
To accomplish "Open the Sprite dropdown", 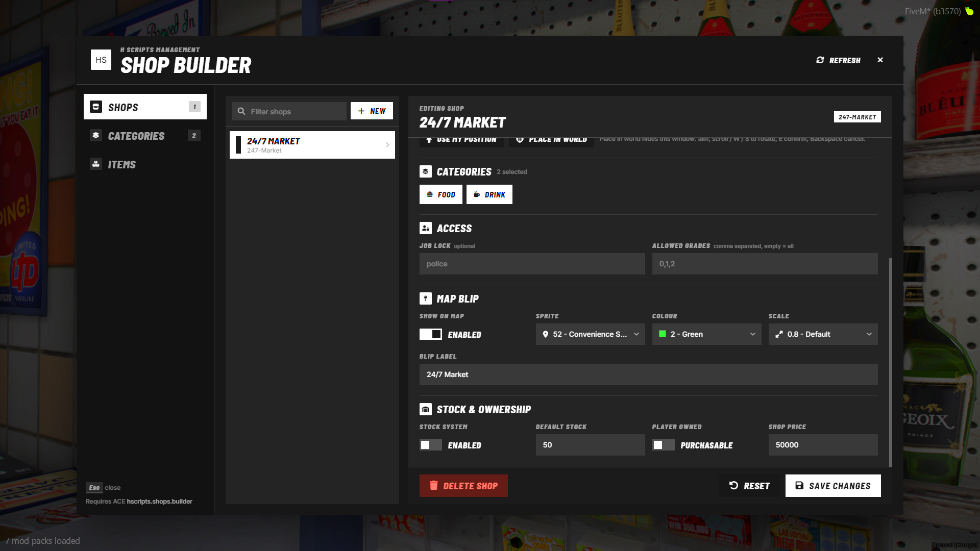I will (591, 334).
